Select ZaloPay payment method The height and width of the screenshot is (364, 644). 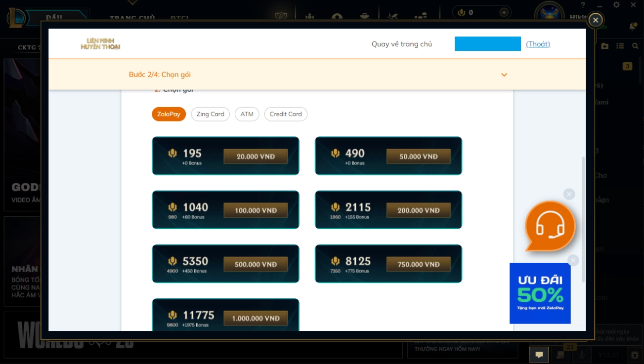pyautogui.click(x=169, y=114)
